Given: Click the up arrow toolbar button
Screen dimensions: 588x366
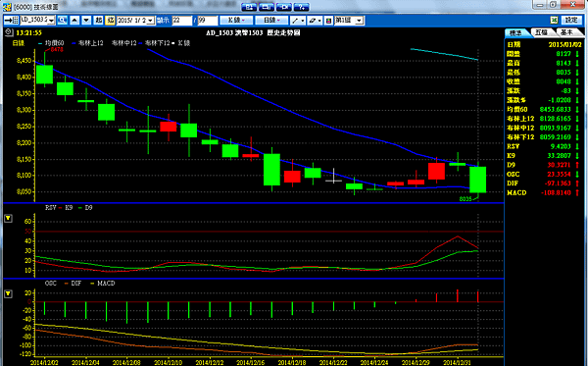Looking at the screenshot, I should click(74, 21).
